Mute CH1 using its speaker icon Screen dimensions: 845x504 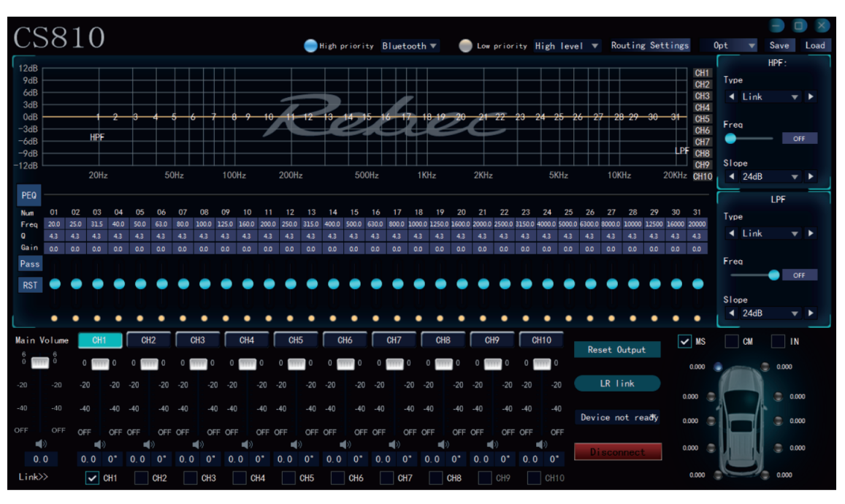click(x=100, y=444)
